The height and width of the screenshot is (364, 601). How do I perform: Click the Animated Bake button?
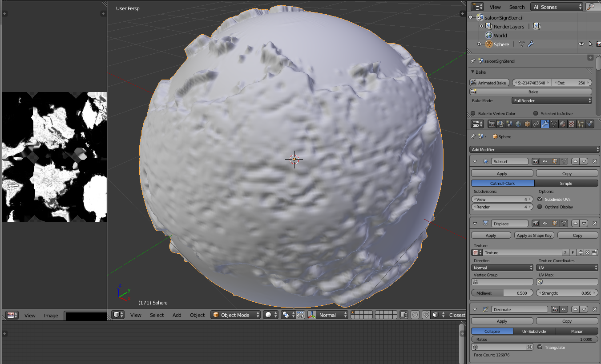coord(489,83)
